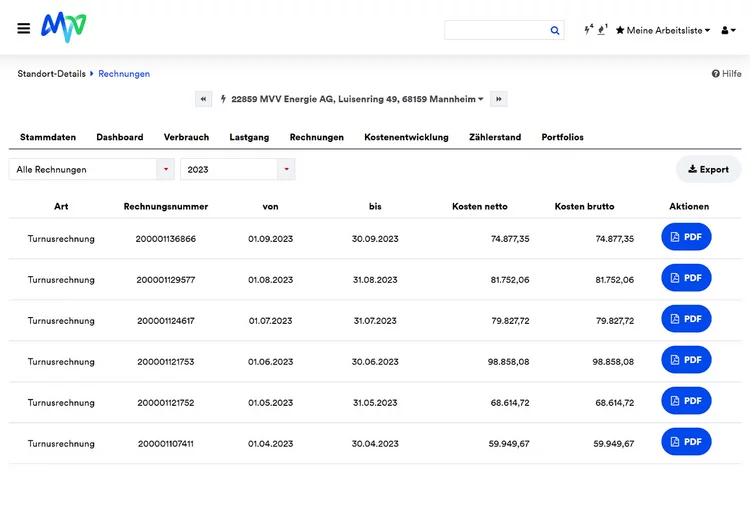750x510 pixels.
Task: Click into the top search field
Action: pos(496,30)
